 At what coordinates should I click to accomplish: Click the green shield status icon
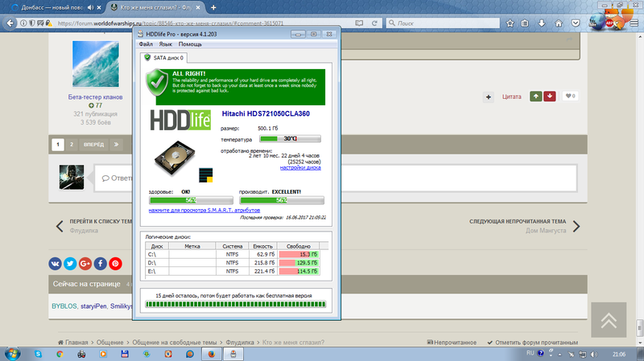click(157, 82)
